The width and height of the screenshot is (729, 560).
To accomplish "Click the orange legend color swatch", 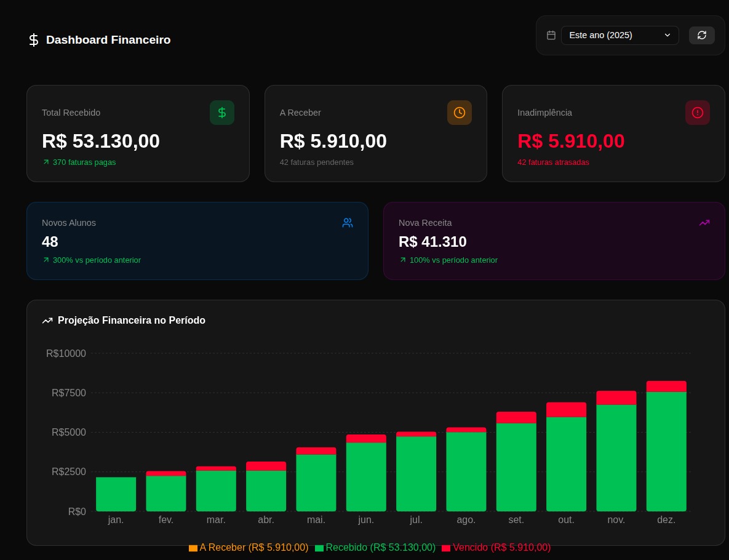I will (x=193, y=548).
